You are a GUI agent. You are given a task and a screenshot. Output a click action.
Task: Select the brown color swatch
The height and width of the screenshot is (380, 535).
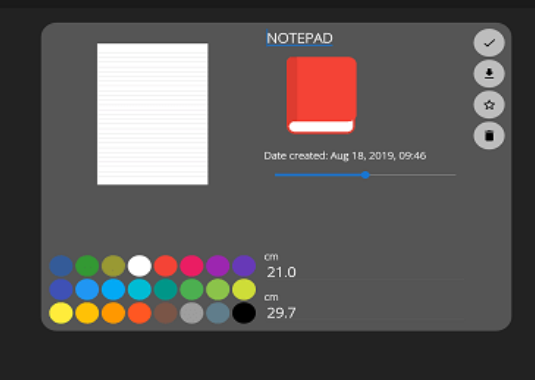(165, 313)
